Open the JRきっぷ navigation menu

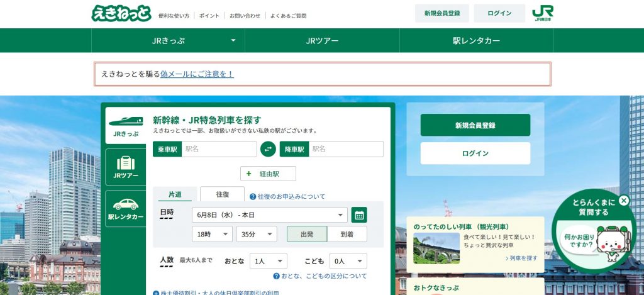tap(168, 41)
